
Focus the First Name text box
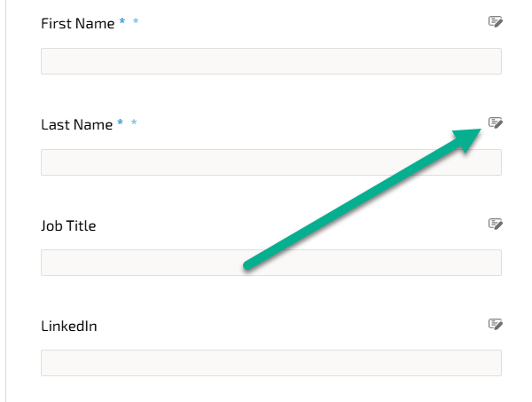point(270,61)
